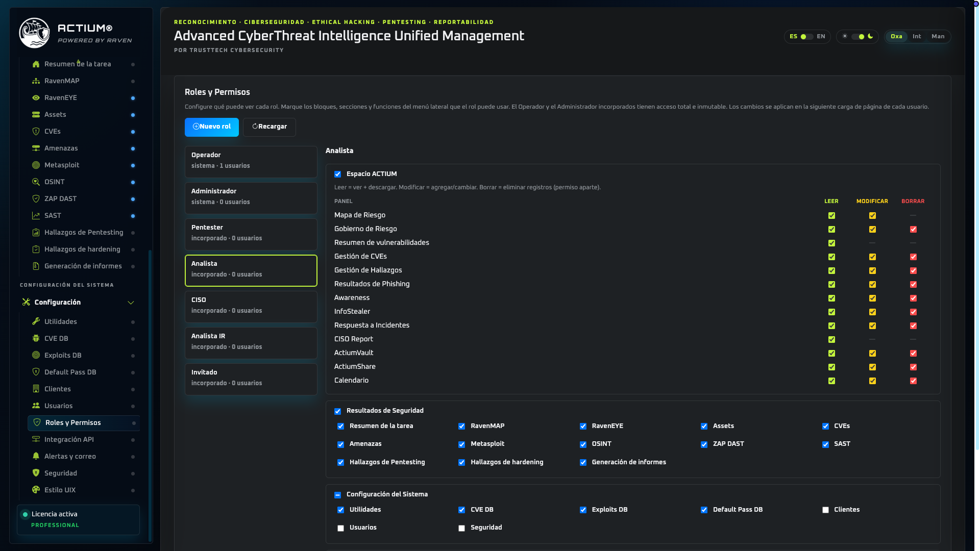Uncheck the Generación de informes permission checkbox
Screen dimensions: 980x551
(x=583, y=463)
